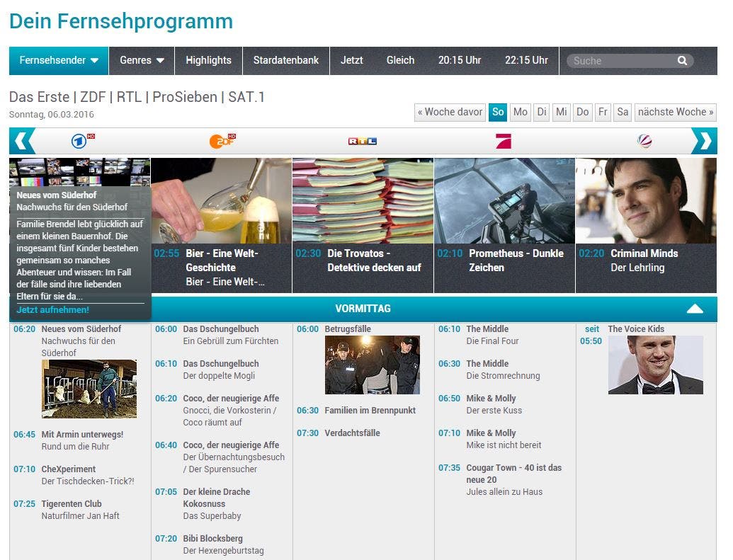Click the search magnifier icon

pyautogui.click(x=682, y=61)
